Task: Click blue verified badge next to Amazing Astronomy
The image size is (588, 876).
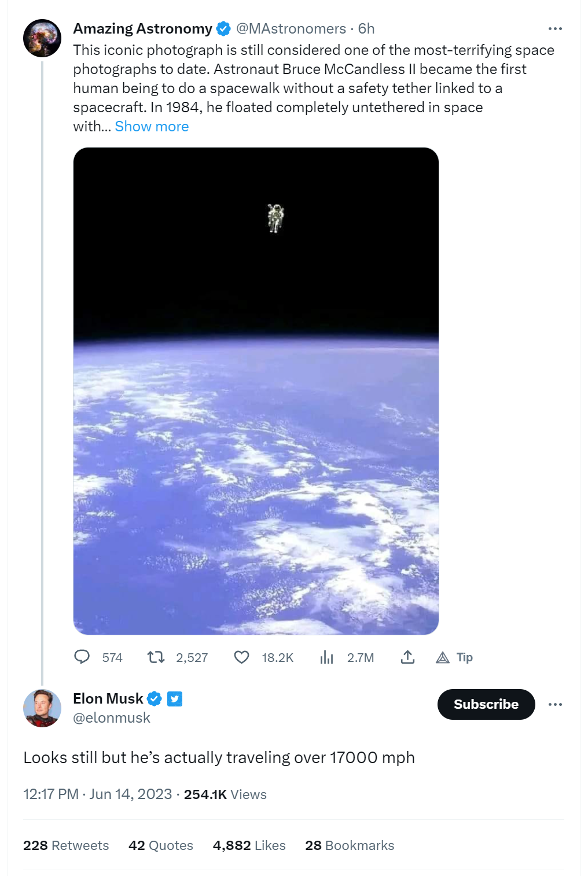Action: (x=223, y=28)
